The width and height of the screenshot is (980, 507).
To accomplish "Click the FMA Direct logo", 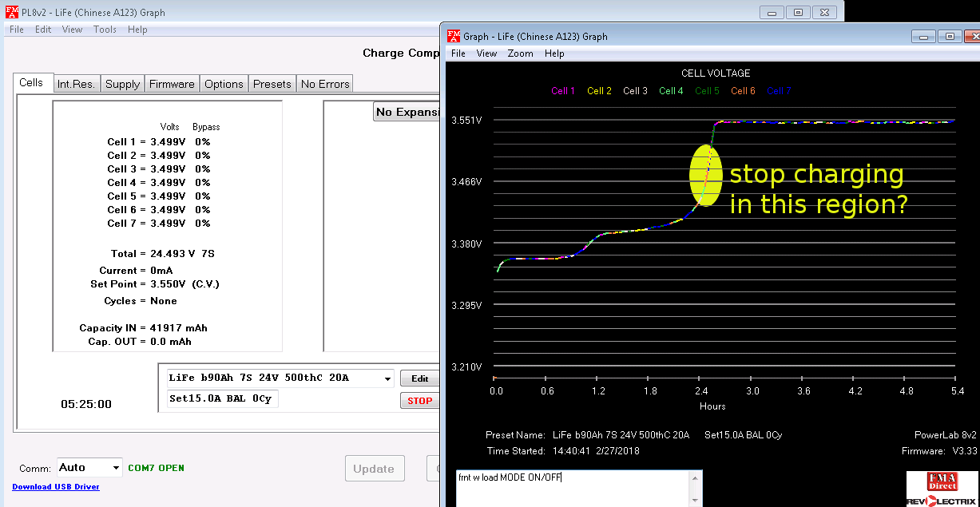I will tap(942, 483).
